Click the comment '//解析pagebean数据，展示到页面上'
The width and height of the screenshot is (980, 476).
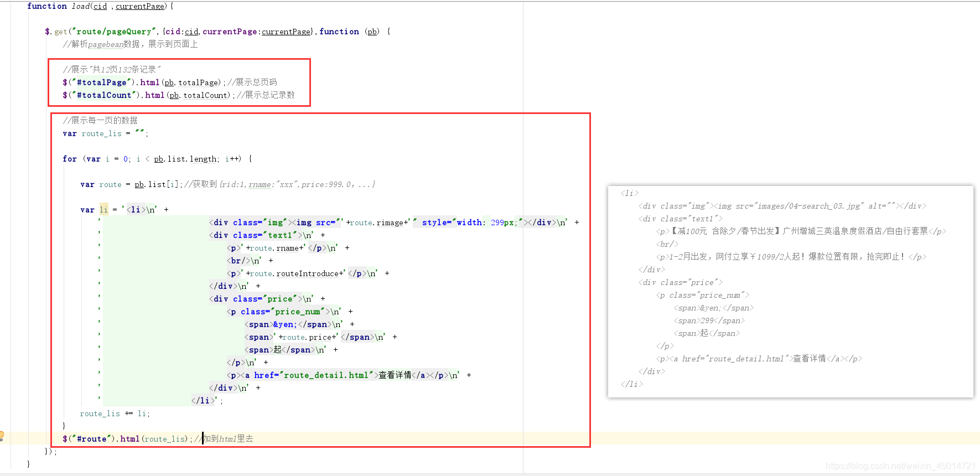pyautogui.click(x=130, y=44)
